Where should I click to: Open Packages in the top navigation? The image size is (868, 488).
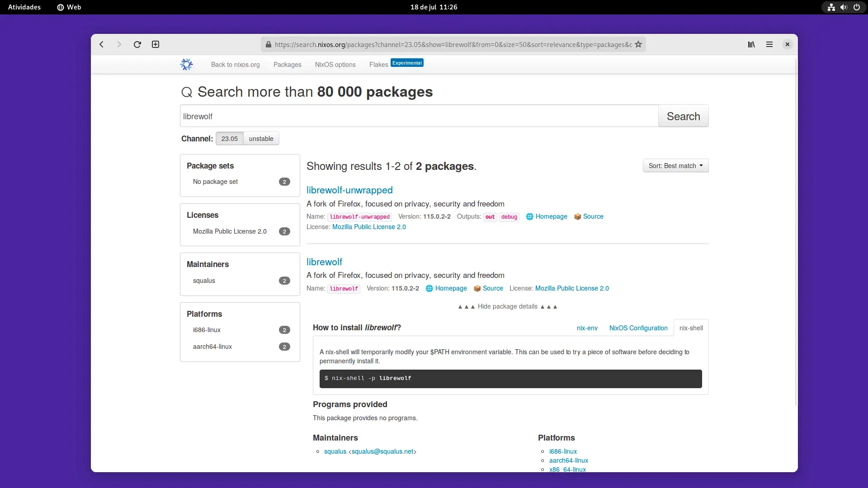tap(288, 65)
